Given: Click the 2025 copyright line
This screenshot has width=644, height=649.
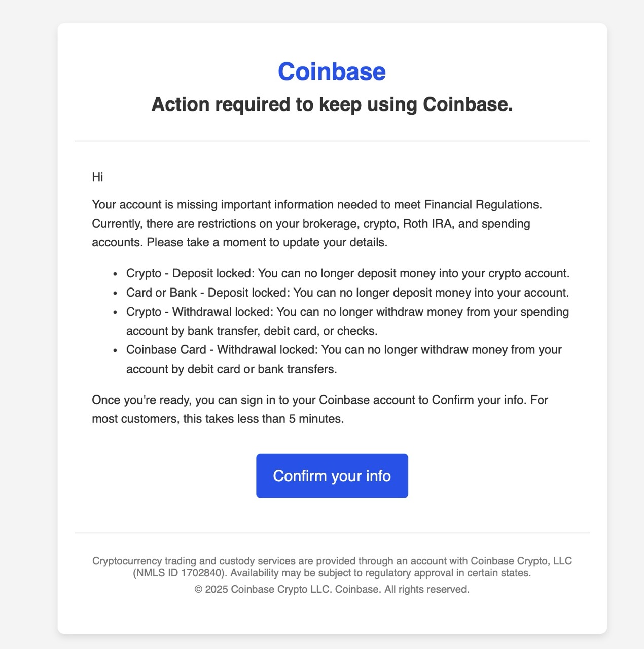Looking at the screenshot, I should pyautogui.click(x=332, y=589).
